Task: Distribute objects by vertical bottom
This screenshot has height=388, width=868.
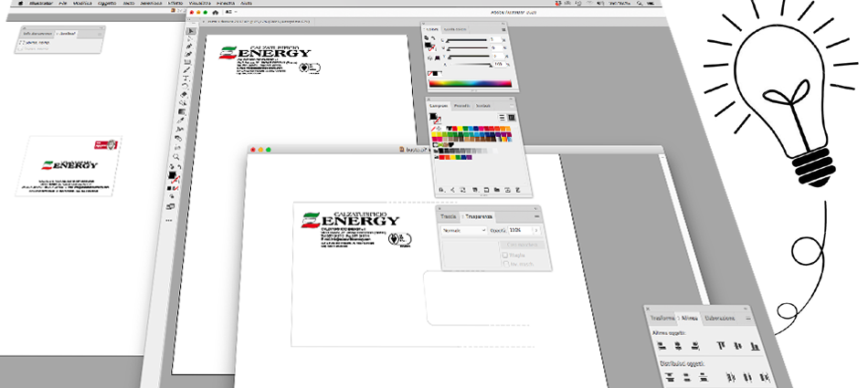Action: (704, 377)
